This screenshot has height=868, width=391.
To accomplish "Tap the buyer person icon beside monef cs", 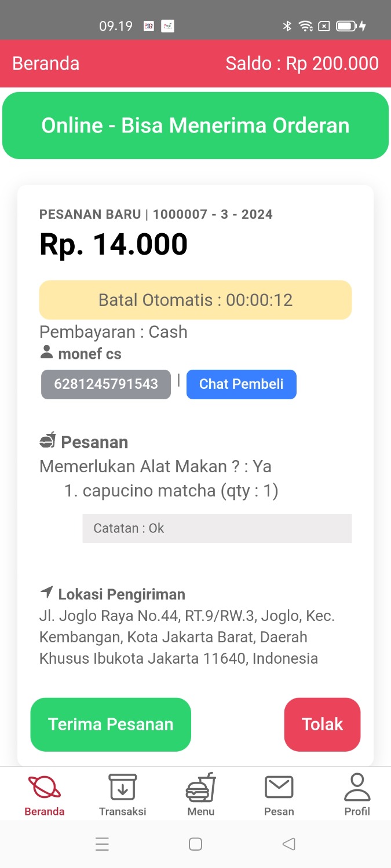I will click(46, 352).
